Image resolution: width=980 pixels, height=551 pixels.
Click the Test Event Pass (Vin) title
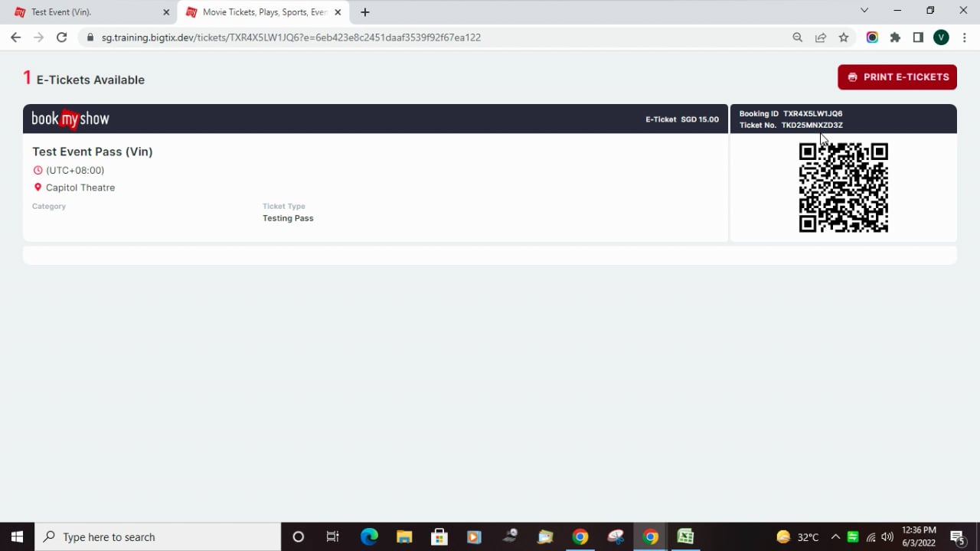[93, 152]
